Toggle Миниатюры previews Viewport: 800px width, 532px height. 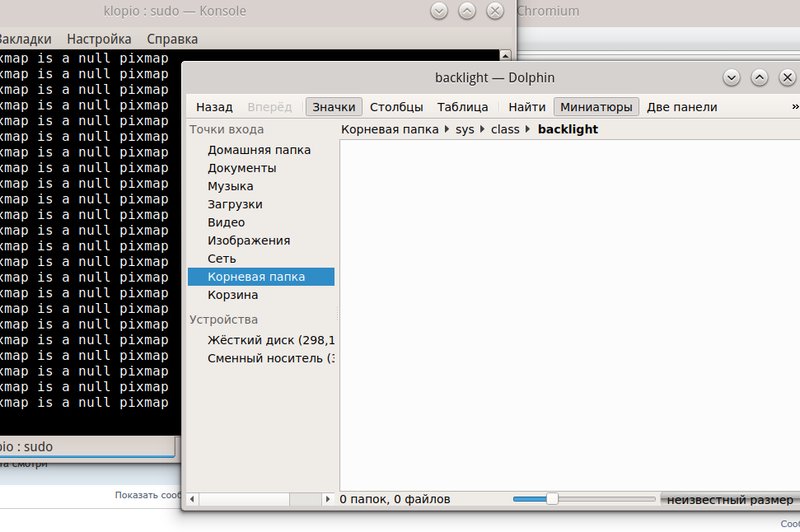coord(596,107)
